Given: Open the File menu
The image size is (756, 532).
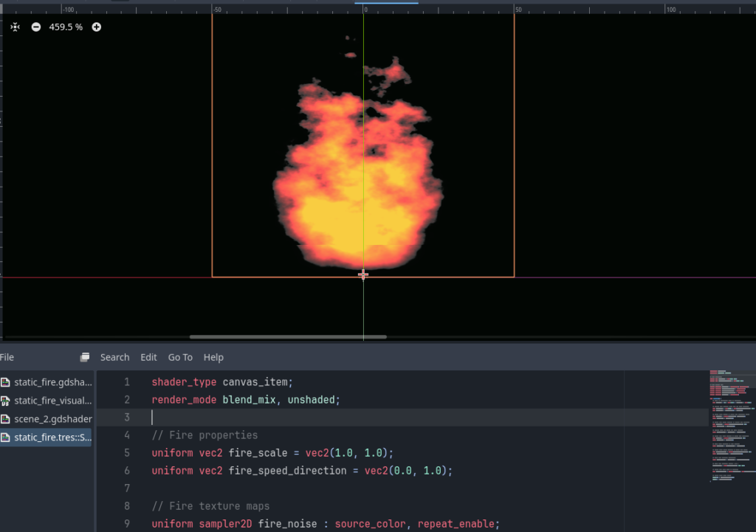Looking at the screenshot, I should pyautogui.click(x=7, y=356).
